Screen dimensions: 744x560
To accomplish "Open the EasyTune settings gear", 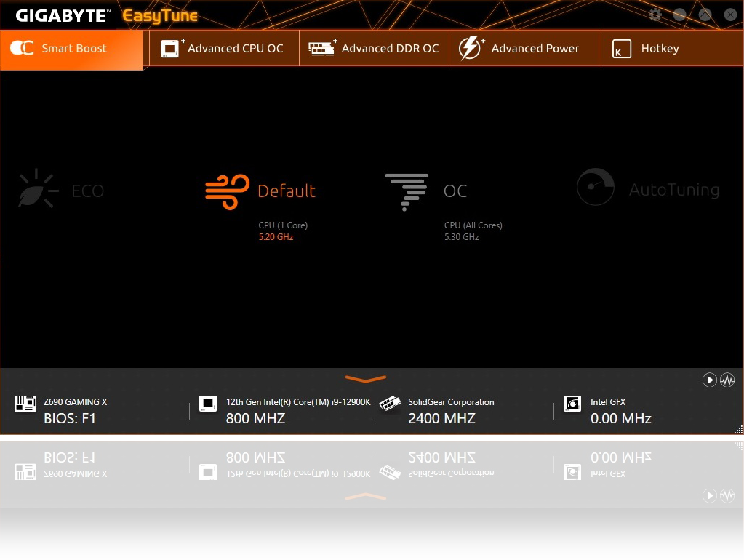I will point(655,15).
